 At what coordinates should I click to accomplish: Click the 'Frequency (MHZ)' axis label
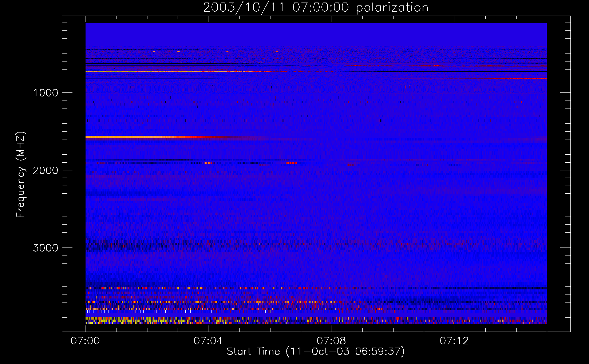click(x=21, y=175)
